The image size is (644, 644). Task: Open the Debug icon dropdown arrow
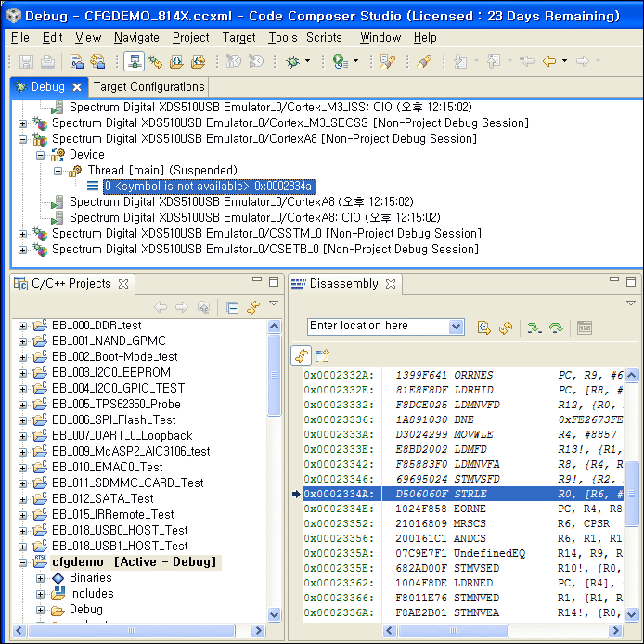pos(308,61)
